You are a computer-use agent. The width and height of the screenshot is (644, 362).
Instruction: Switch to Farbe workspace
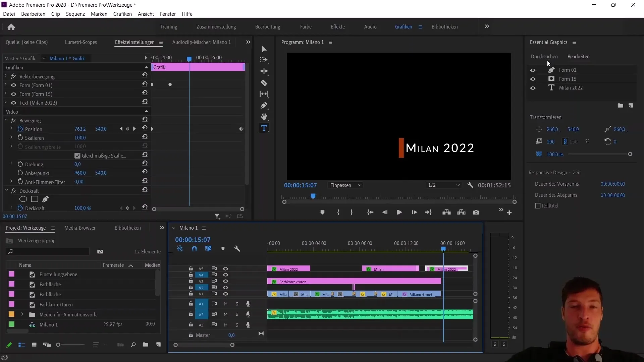coord(306,26)
